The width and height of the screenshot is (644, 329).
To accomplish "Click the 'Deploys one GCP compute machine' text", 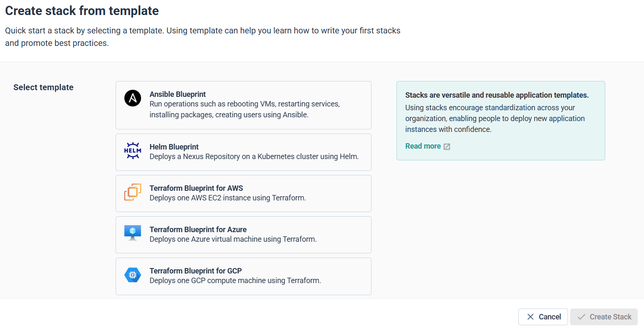I will click(235, 281).
